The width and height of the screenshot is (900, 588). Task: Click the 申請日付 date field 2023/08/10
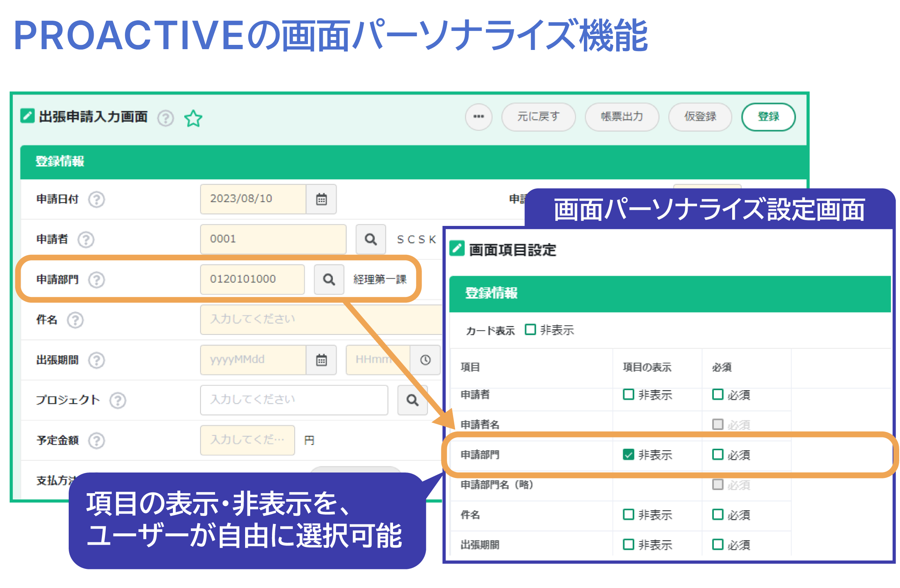pyautogui.click(x=253, y=199)
